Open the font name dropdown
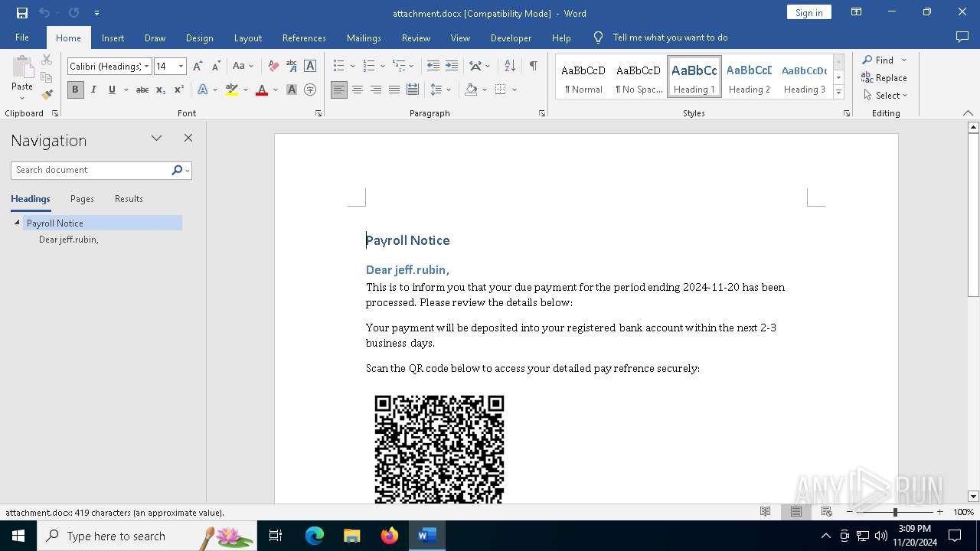 (147, 67)
